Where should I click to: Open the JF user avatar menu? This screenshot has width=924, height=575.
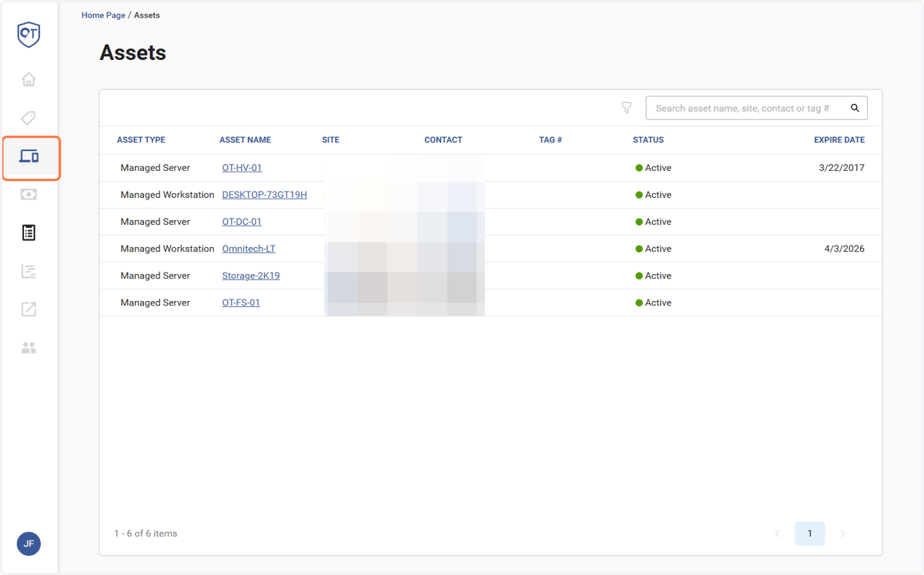(28, 544)
